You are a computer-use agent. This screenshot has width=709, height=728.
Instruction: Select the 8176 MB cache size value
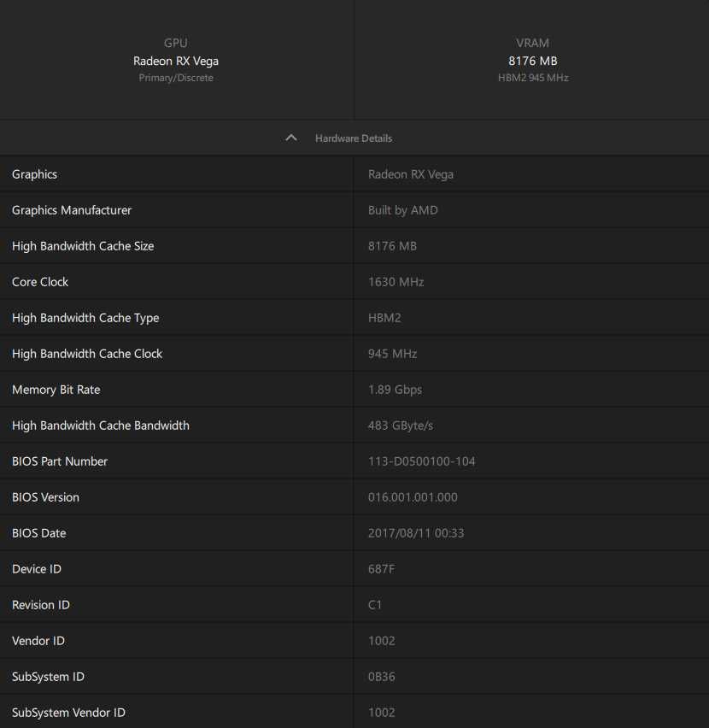point(392,246)
